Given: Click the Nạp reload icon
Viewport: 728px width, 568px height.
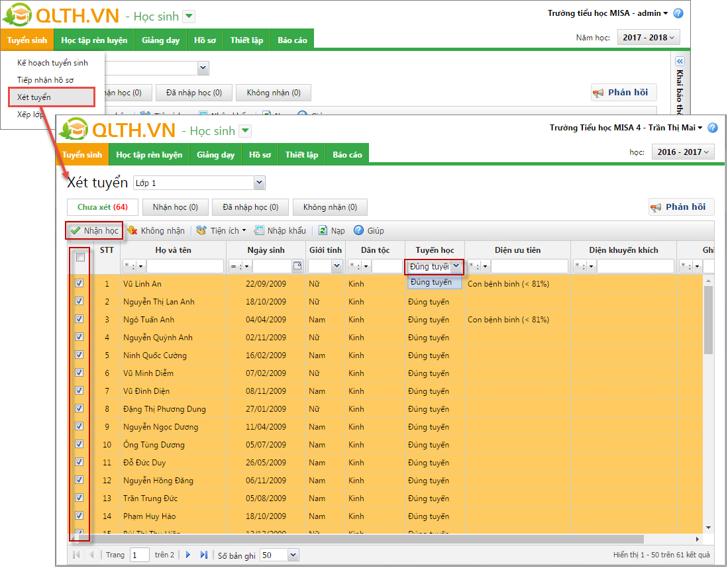Looking at the screenshot, I should (x=323, y=231).
